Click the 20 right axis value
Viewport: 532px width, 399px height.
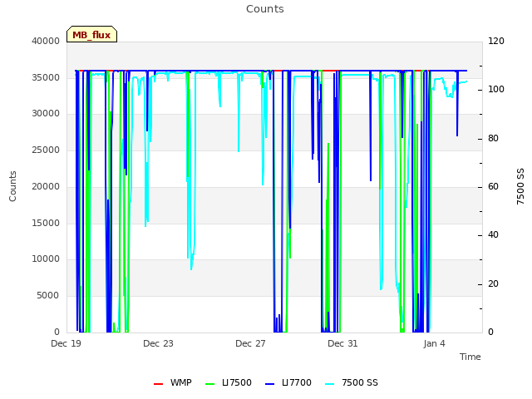pyautogui.click(x=493, y=283)
